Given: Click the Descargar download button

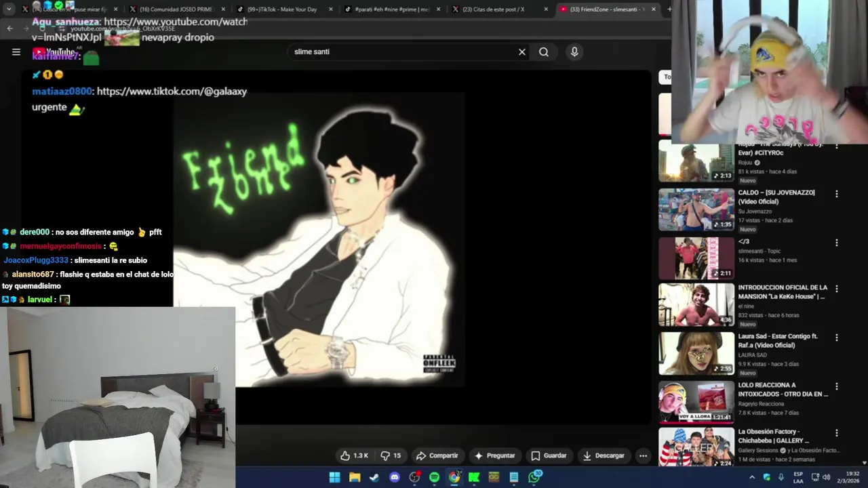Looking at the screenshot, I should point(604,455).
